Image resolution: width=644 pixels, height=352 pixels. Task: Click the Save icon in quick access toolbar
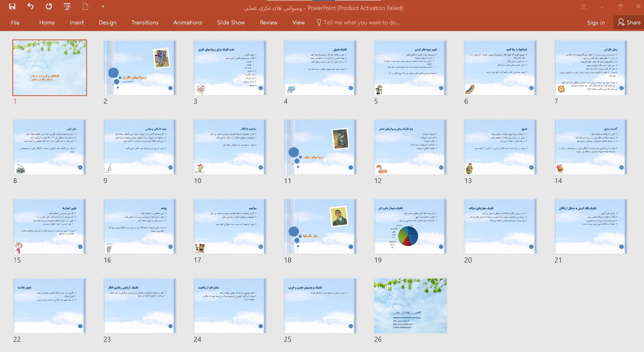(12, 6)
